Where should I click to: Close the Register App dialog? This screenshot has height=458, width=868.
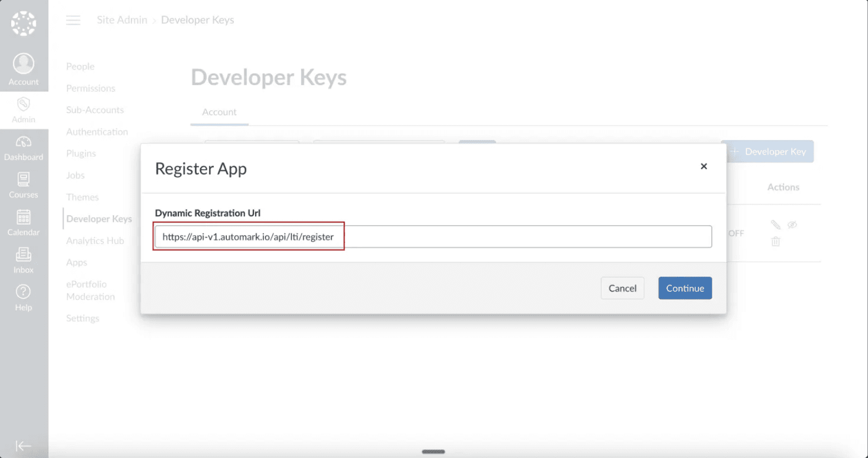pos(704,166)
